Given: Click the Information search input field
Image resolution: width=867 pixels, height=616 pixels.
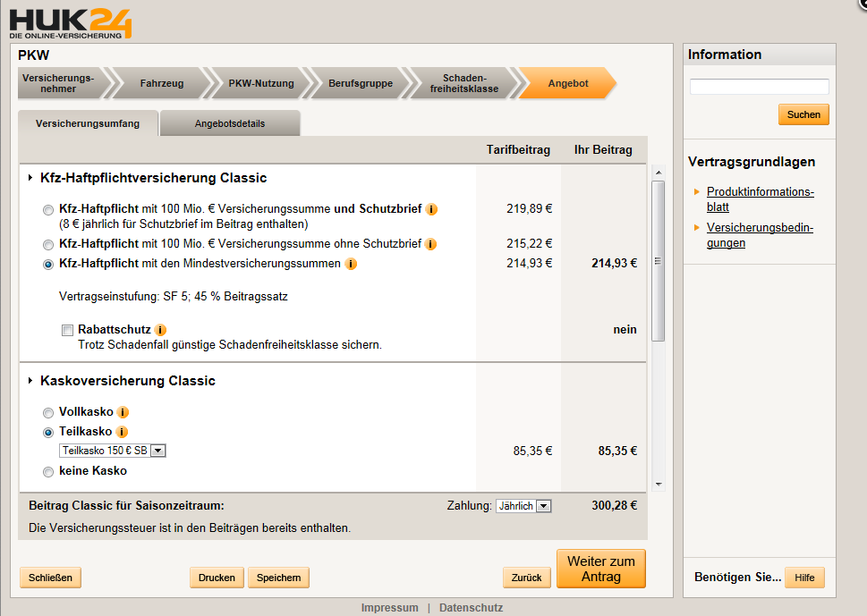Looking at the screenshot, I should click(x=759, y=87).
